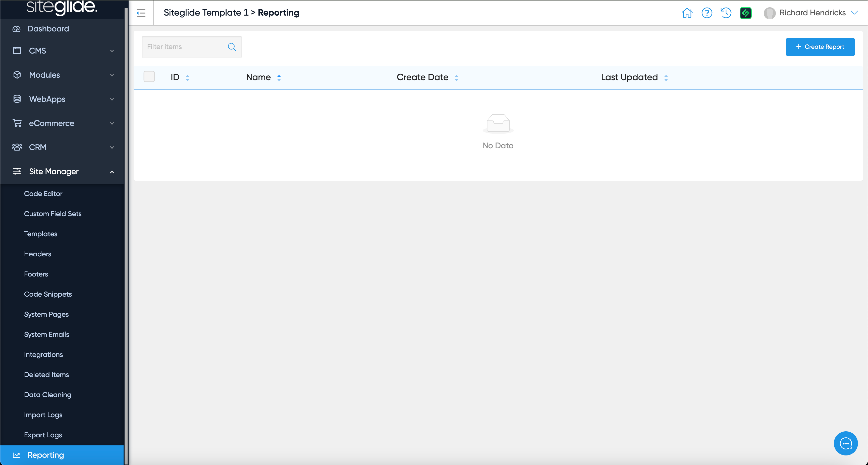Open Code Editor in Site Manager
The height and width of the screenshot is (465, 868).
point(43,194)
